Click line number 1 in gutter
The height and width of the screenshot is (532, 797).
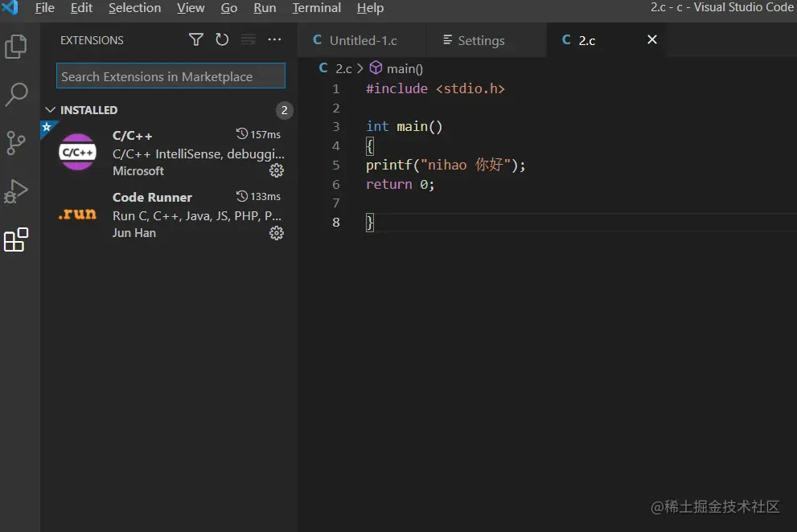[335, 89]
